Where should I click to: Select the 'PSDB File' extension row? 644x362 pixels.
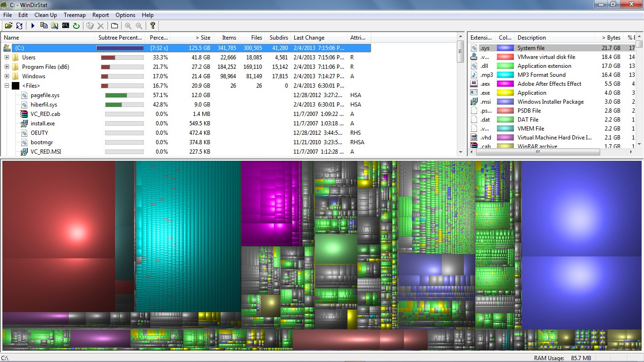pos(552,111)
